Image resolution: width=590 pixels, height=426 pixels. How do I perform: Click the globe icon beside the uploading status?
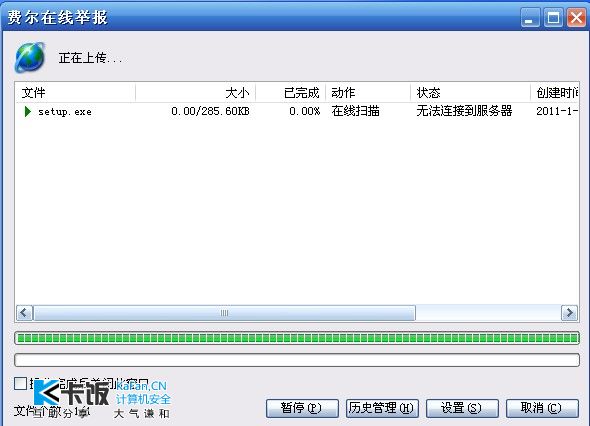pyautogui.click(x=30, y=58)
